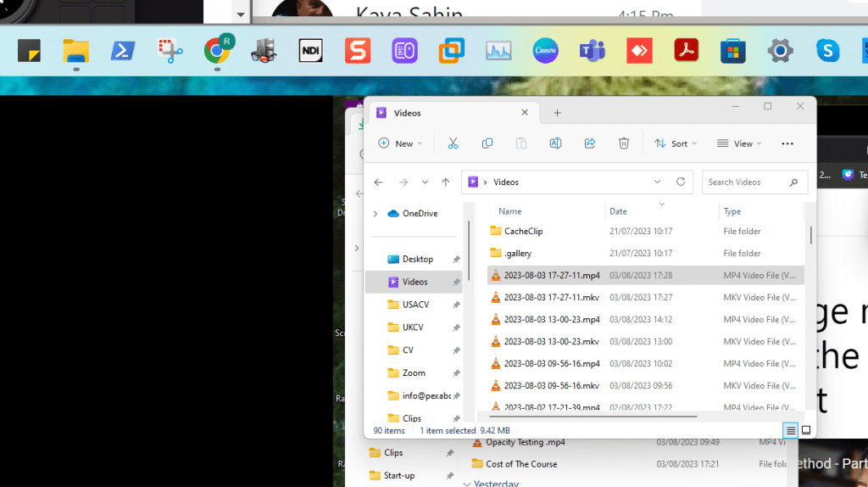Close the Videos tab

[525, 113]
